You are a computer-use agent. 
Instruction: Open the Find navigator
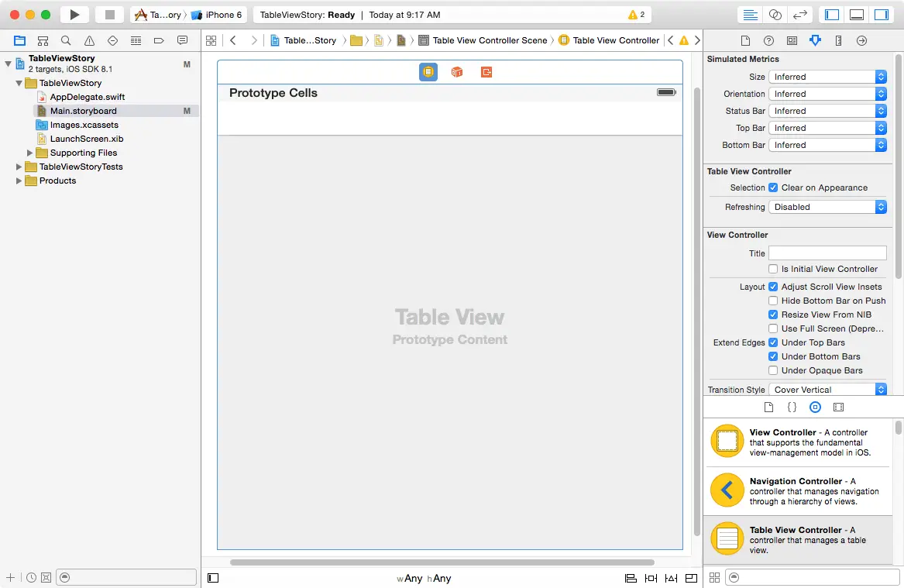(67, 40)
